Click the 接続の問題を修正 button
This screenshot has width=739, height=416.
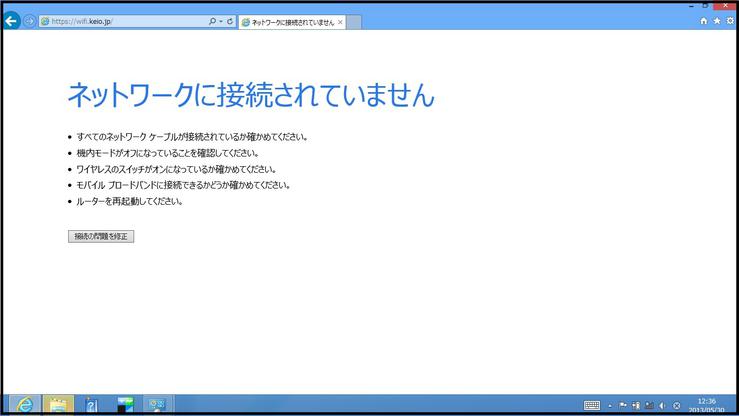coord(101,236)
